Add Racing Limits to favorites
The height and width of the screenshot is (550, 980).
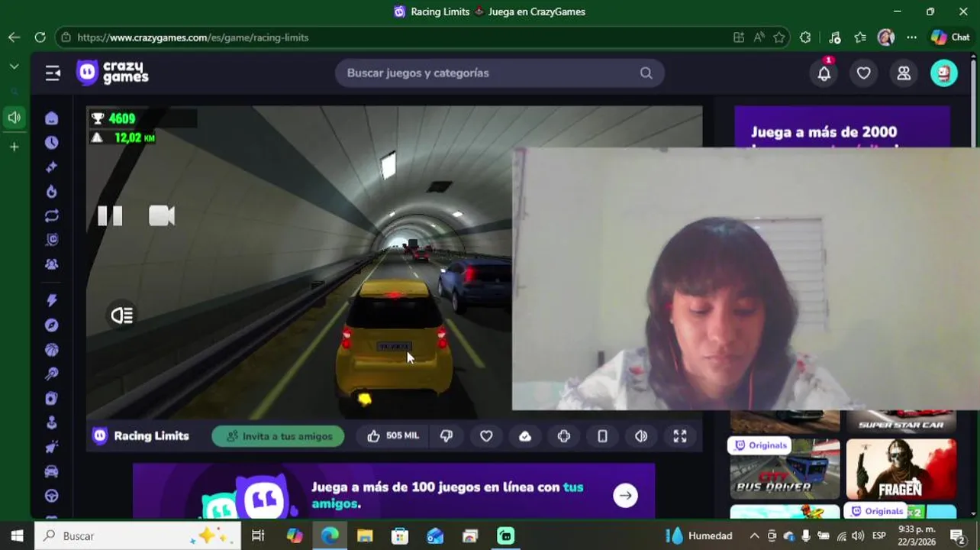[486, 436]
